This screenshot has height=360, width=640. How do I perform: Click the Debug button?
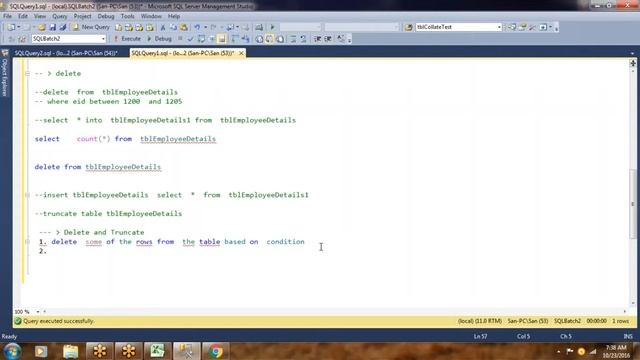159,39
